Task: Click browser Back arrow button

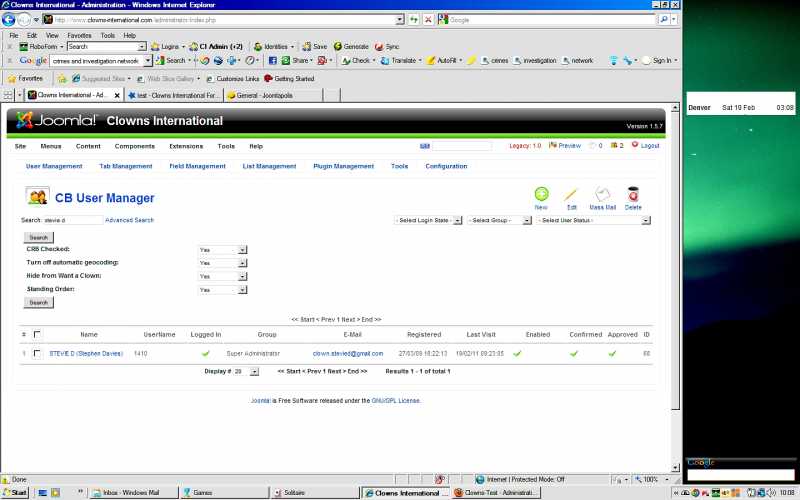Action: click(9, 19)
